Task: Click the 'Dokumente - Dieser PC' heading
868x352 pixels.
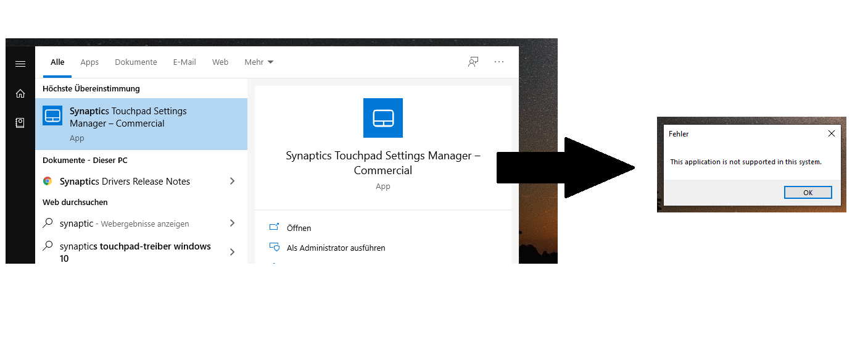Action: coord(85,160)
